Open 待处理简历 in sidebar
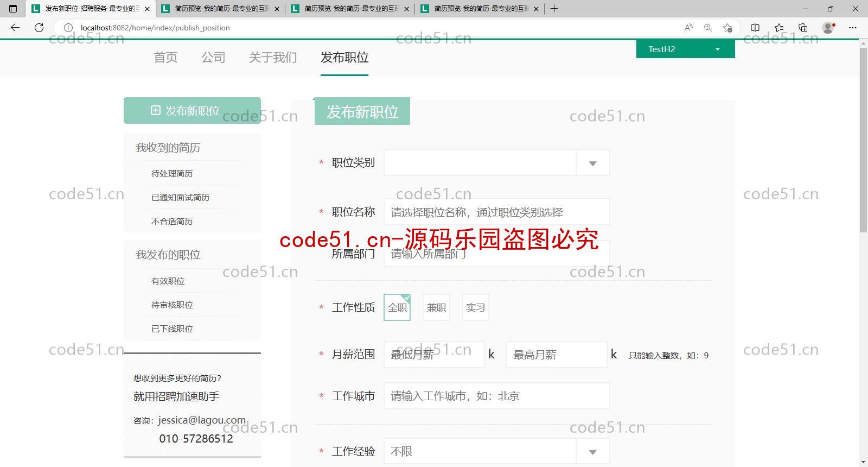The image size is (868, 467). tap(172, 174)
